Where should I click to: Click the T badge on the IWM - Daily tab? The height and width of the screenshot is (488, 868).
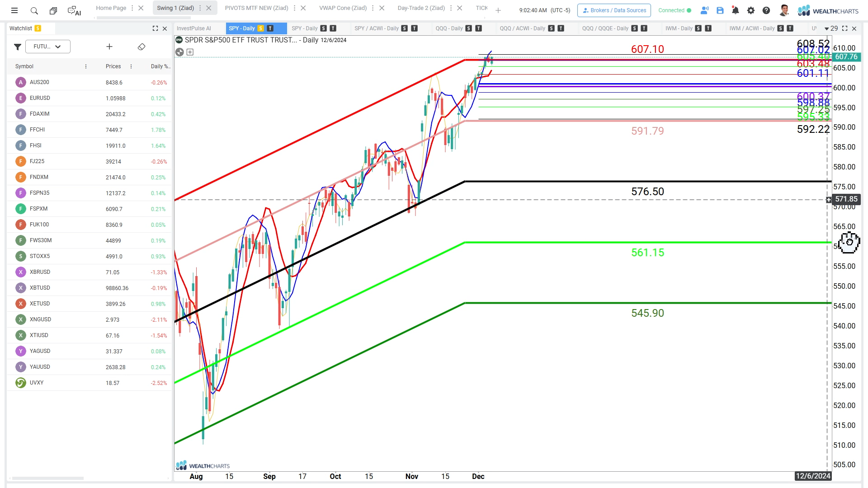click(x=708, y=28)
